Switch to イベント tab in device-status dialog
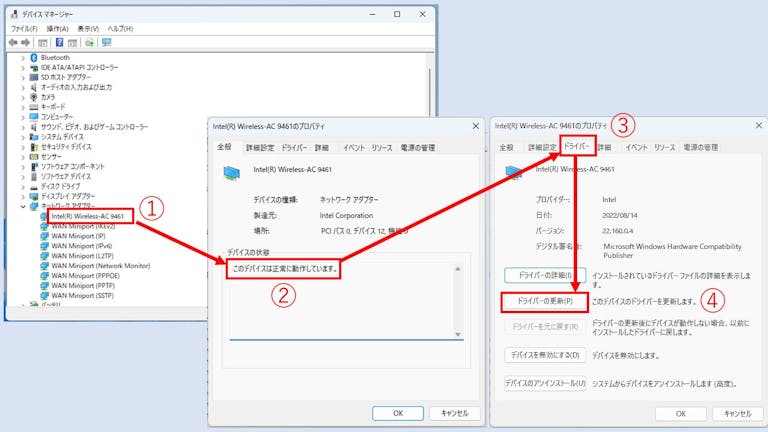768x432 pixels. click(354, 147)
